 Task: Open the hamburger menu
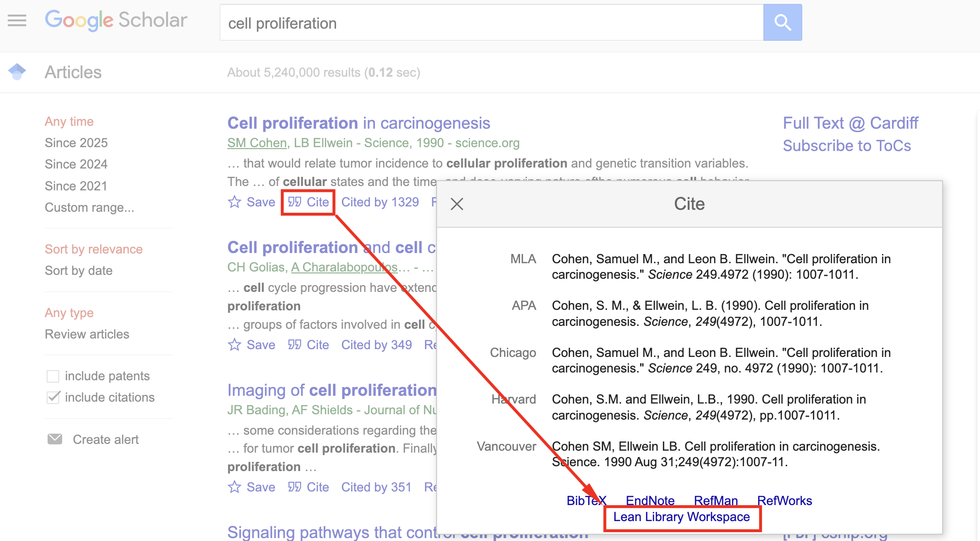(x=17, y=20)
